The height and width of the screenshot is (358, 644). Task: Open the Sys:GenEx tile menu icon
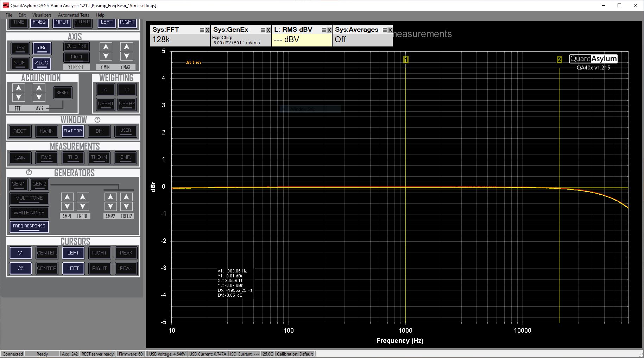[263, 30]
